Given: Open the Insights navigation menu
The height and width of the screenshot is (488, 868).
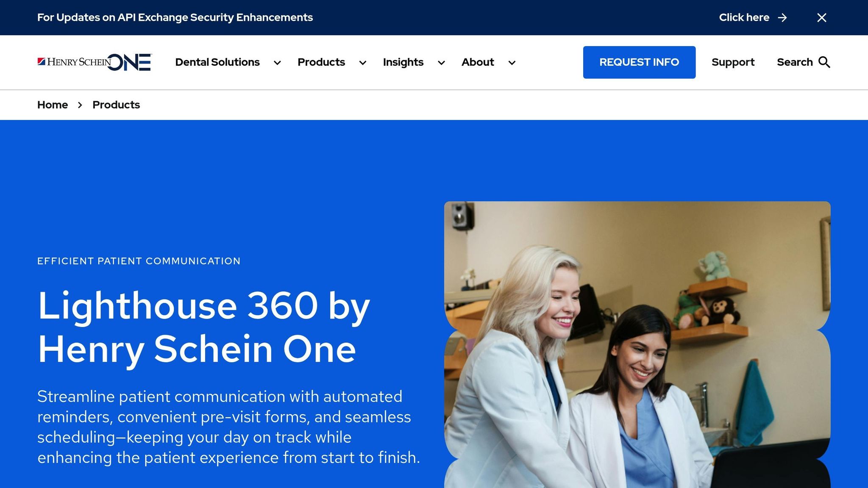Looking at the screenshot, I should point(403,62).
